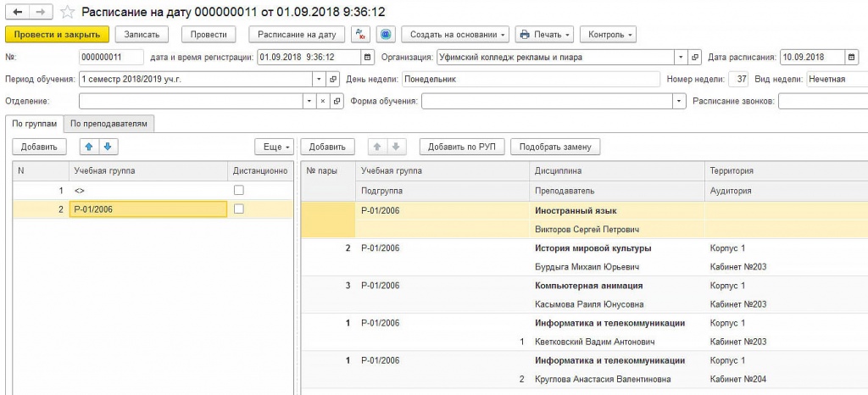
Task: Select the Р-01/2006 group in left list
Action: coord(147,209)
